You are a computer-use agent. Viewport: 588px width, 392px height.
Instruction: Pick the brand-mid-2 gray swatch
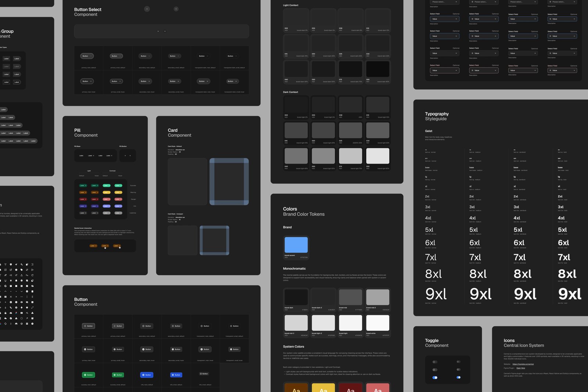[378, 297]
